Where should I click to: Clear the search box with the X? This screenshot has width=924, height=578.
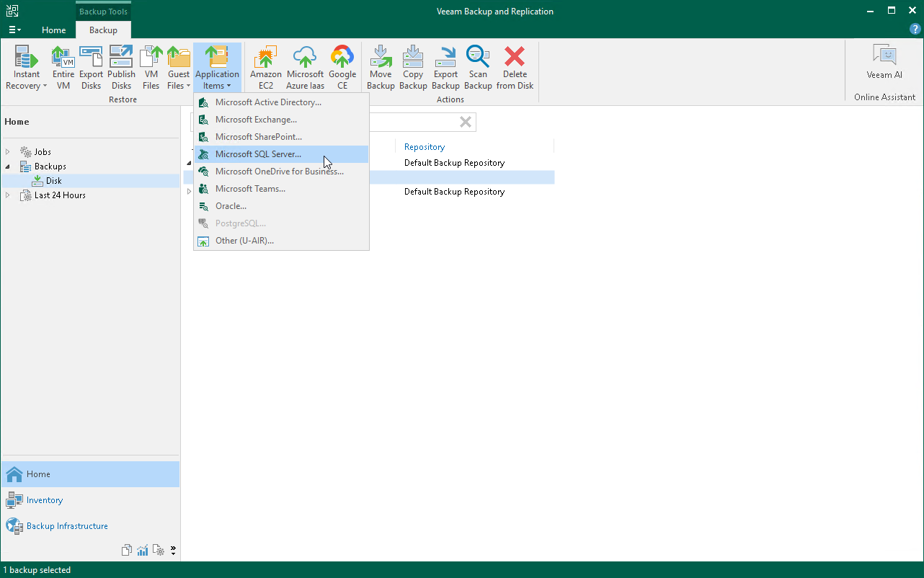(x=466, y=123)
